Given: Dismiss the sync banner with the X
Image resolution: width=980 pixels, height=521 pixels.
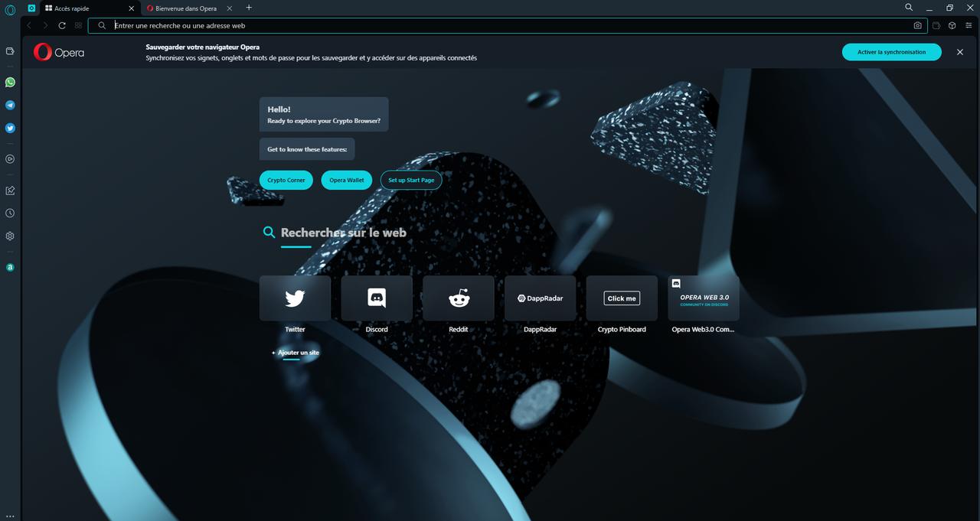Looking at the screenshot, I should coord(959,52).
